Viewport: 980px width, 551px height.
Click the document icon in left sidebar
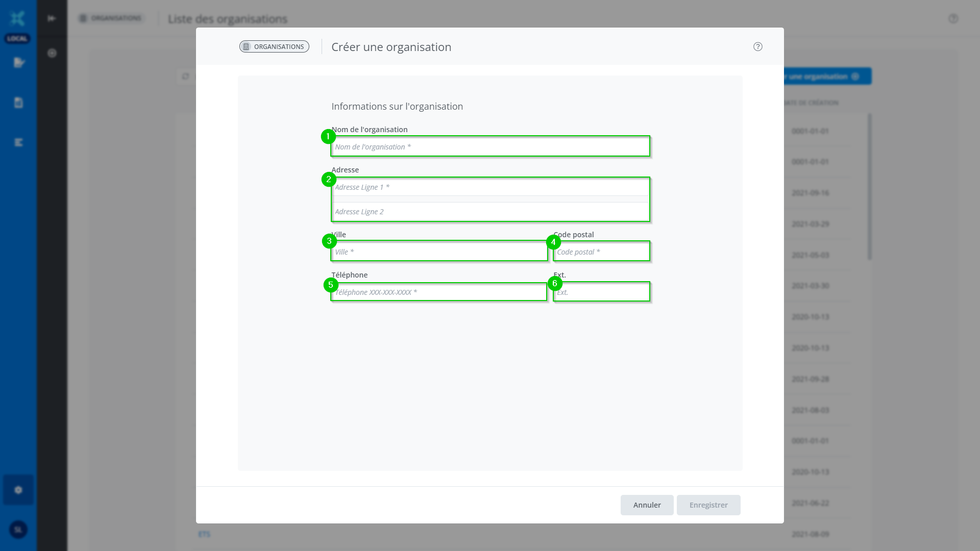click(x=18, y=103)
